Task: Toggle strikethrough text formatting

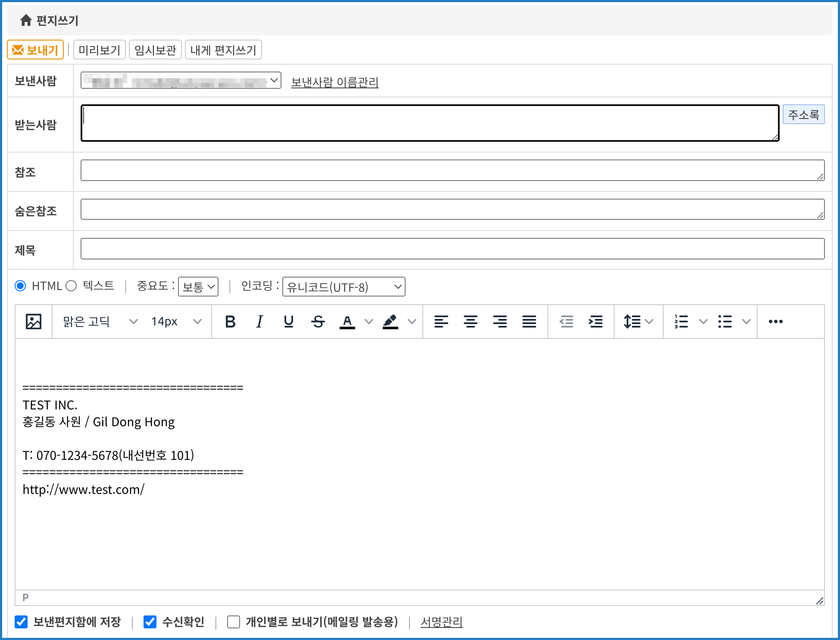Action: point(318,322)
